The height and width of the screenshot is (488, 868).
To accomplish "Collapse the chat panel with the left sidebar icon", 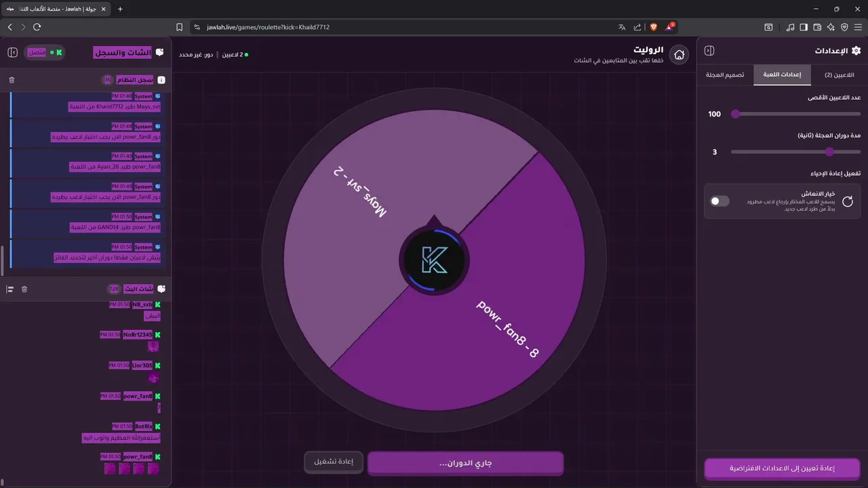I will [12, 52].
